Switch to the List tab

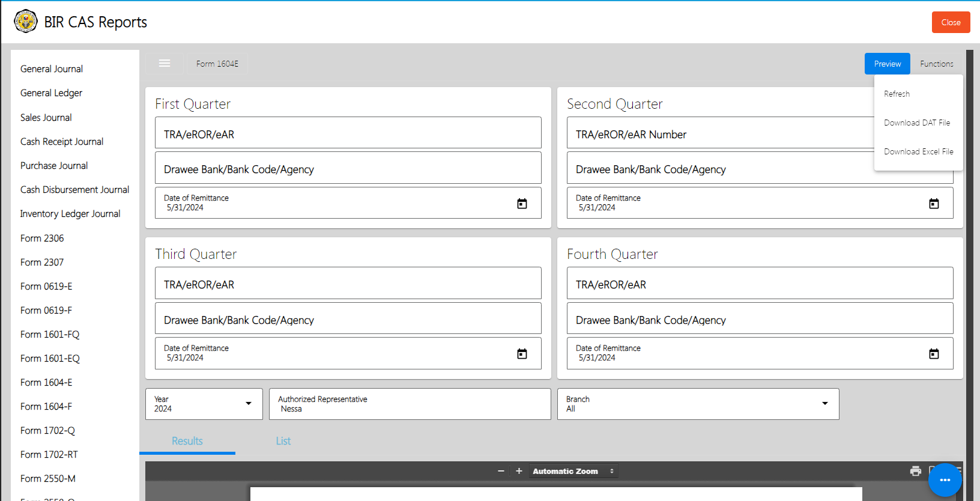click(283, 441)
